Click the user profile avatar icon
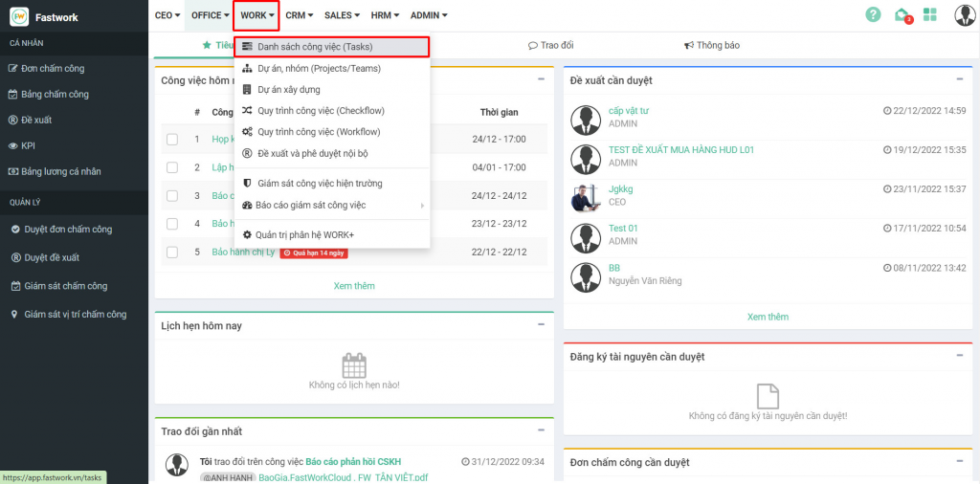Viewport: 980px width, 484px height. [965, 15]
